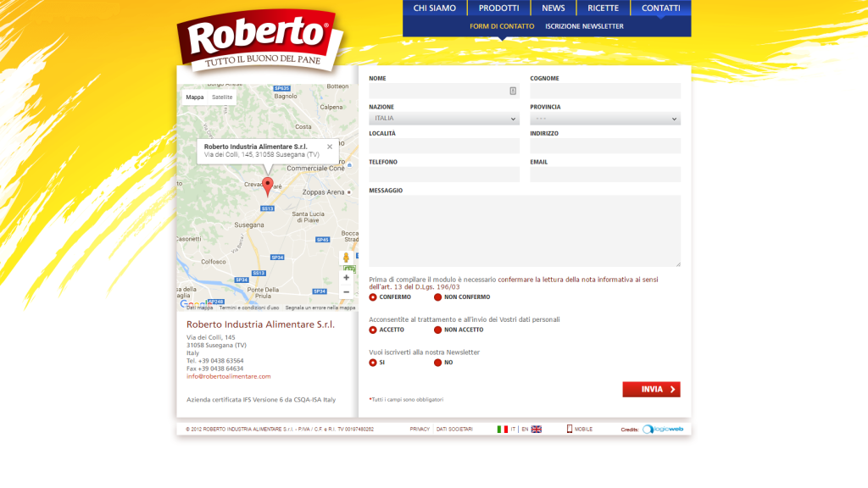Click the Italian flag icon
The image size is (868, 488).
pyautogui.click(x=502, y=430)
